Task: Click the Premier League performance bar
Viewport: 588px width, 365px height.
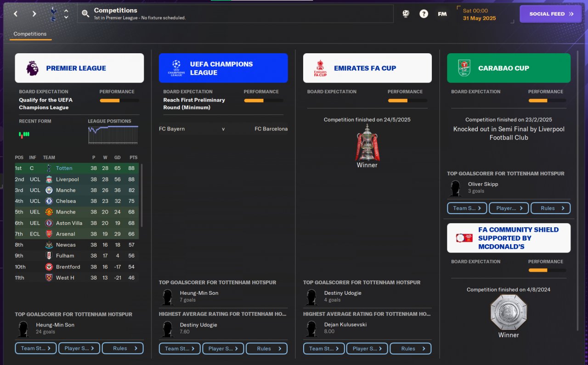Action: 119,101
